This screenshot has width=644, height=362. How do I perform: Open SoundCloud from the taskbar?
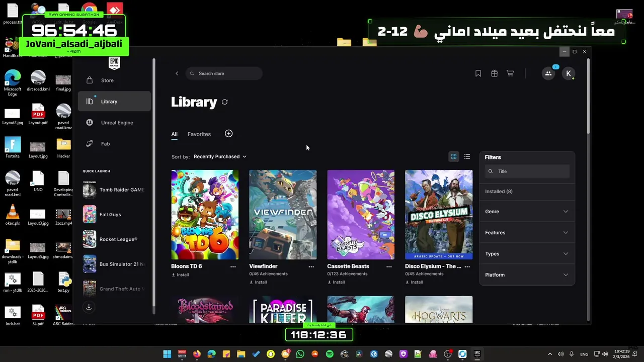(315, 354)
